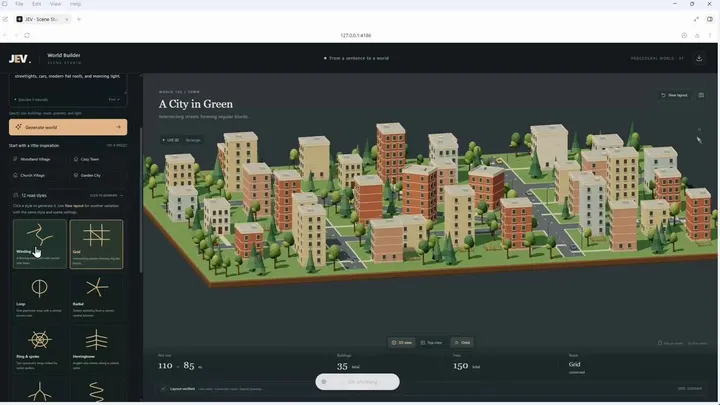Open the Edit menu

(37, 4)
